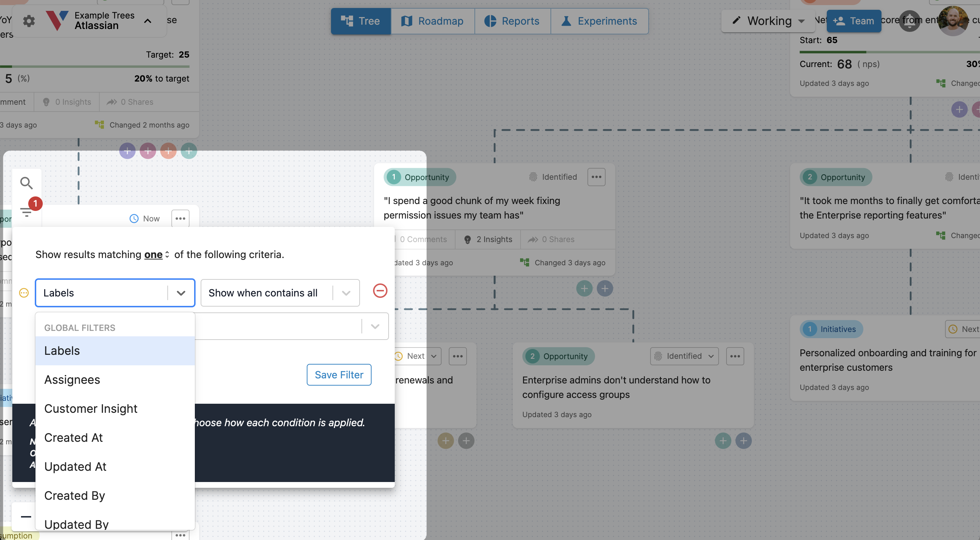Select Assignees filter option
The height and width of the screenshot is (540, 980).
click(115, 380)
